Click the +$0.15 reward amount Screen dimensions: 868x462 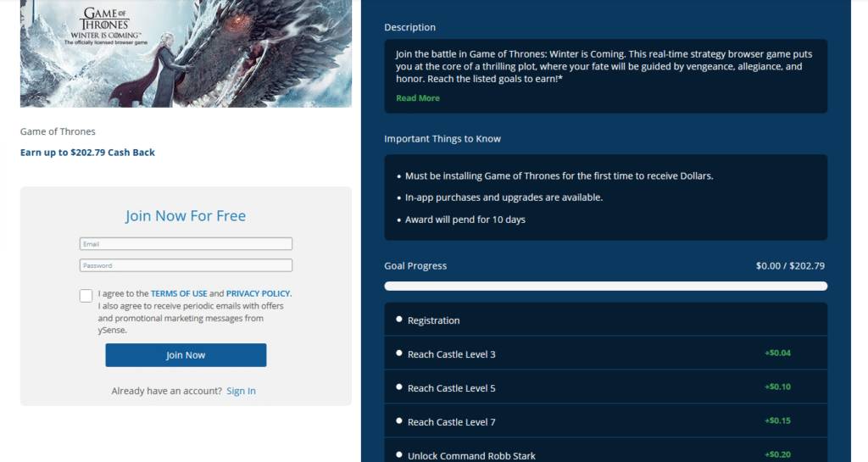coord(778,420)
